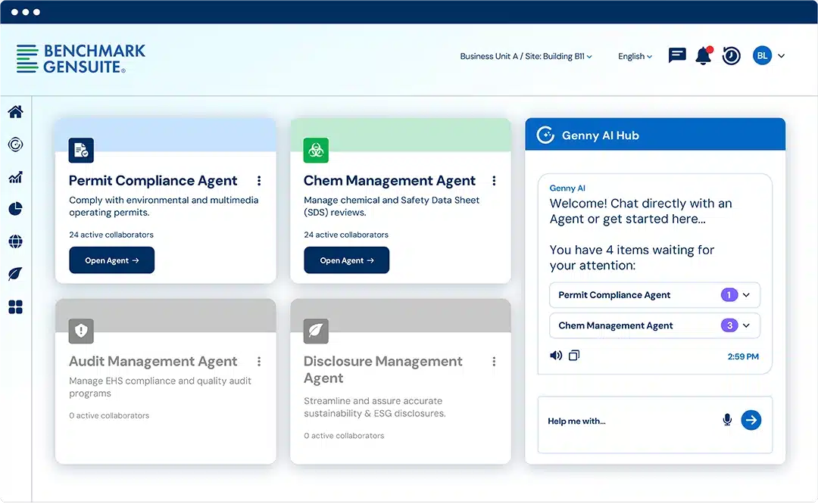Click the Permit Compliance Agent document icon
This screenshot has width=818, height=504.
point(81,151)
